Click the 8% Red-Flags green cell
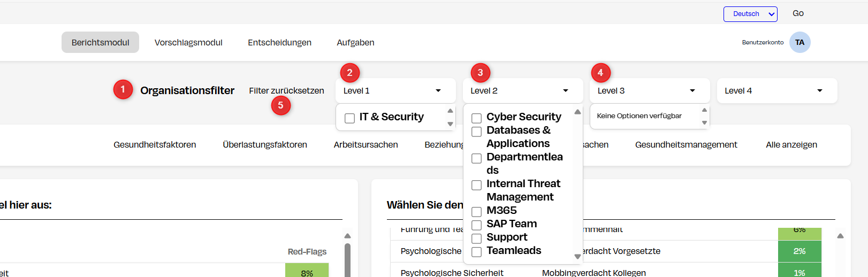 [x=307, y=272]
